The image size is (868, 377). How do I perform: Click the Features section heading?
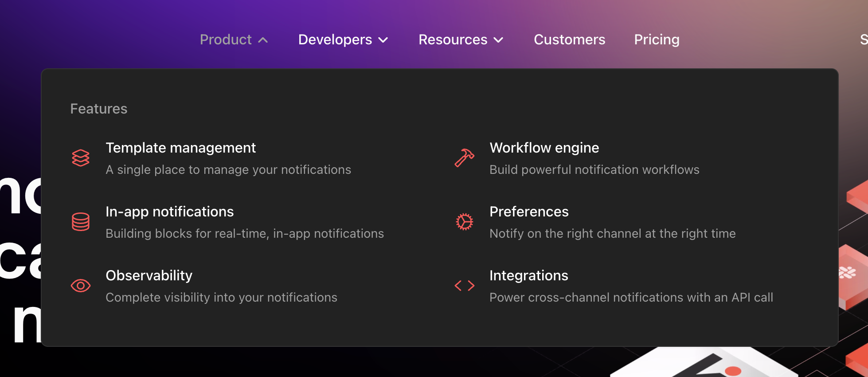98,109
